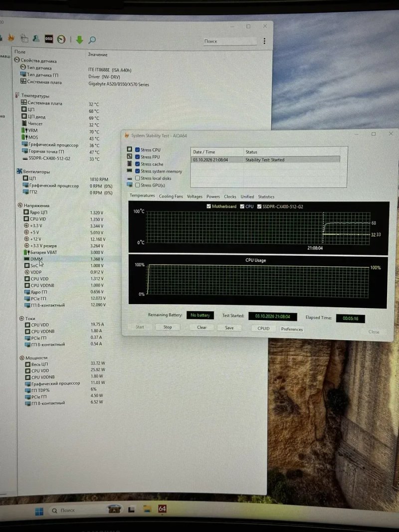Click the Clear button

pos(202,328)
